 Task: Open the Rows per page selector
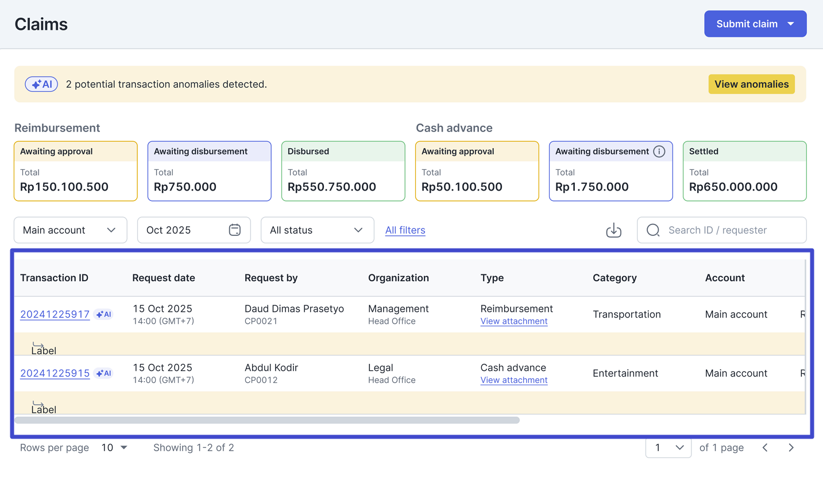[114, 448]
